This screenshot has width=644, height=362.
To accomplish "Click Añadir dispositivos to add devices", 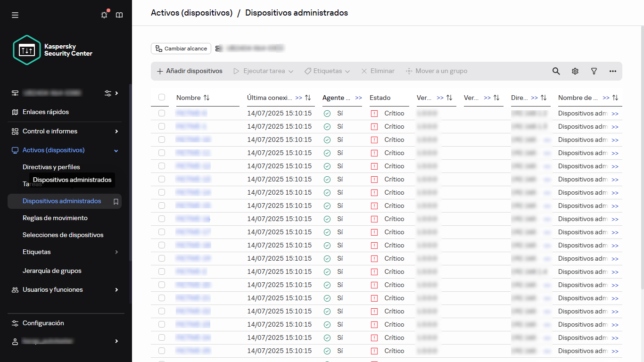I will [189, 71].
